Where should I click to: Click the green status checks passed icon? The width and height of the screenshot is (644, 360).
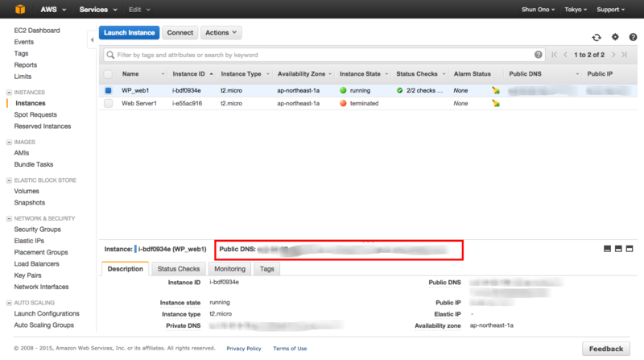pyautogui.click(x=399, y=90)
